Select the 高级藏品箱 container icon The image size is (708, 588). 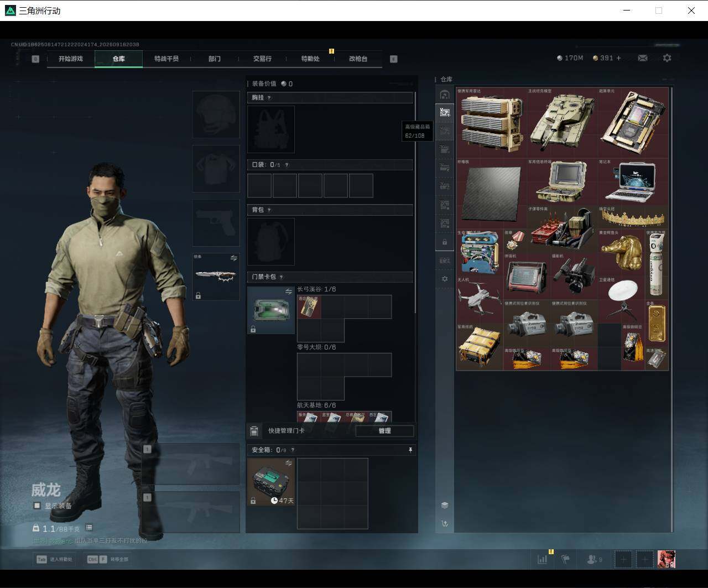pyautogui.click(x=445, y=112)
